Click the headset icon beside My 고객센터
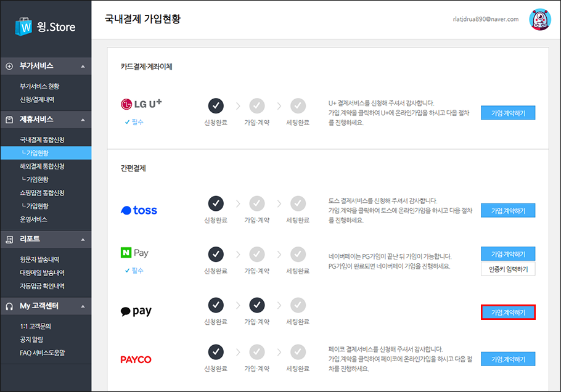 coord(9,306)
